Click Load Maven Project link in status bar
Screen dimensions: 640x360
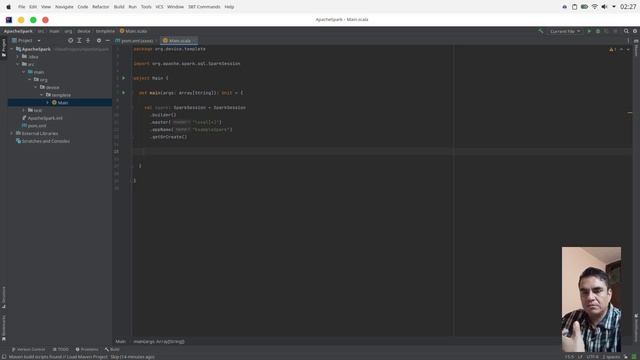coord(87,357)
